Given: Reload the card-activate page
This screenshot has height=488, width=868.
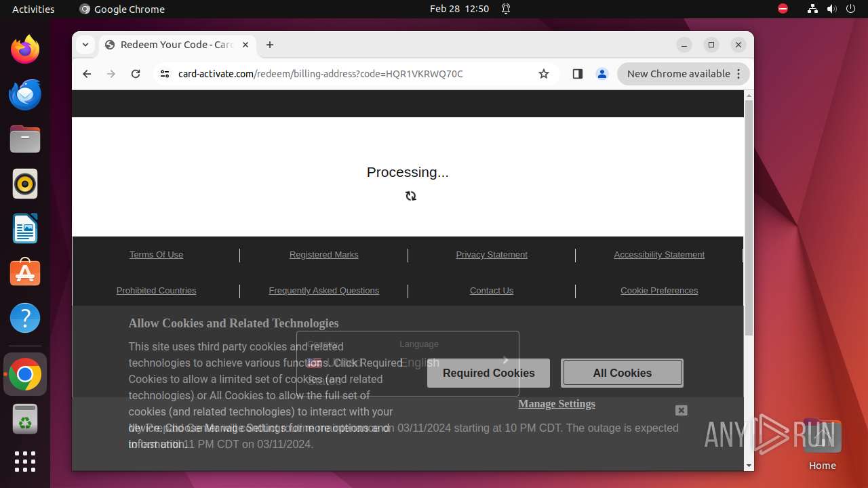Looking at the screenshot, I should pyautogui.click(x=136, y=74).
